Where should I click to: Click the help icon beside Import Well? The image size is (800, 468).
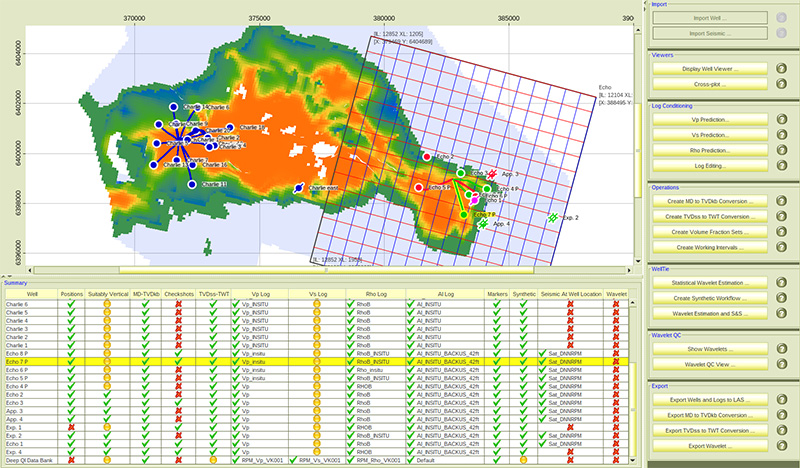click(780, 18)
